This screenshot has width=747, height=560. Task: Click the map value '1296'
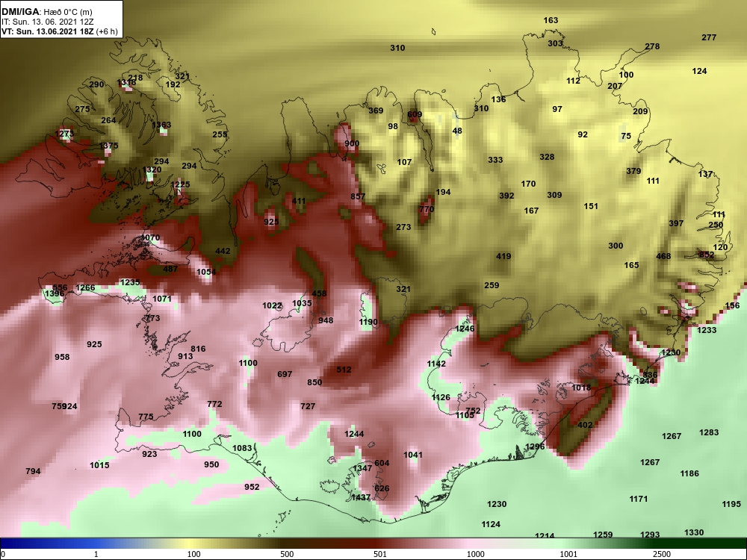(x=535, y=447)
